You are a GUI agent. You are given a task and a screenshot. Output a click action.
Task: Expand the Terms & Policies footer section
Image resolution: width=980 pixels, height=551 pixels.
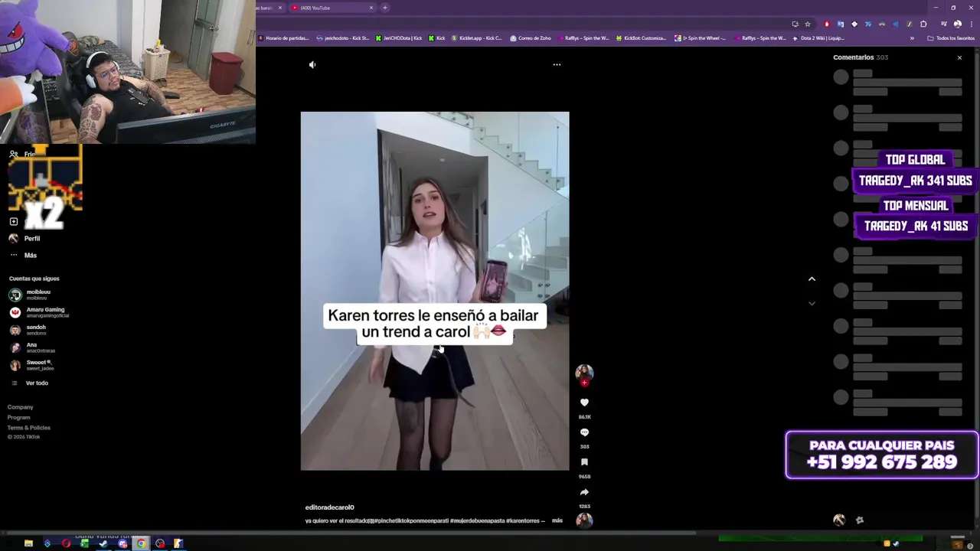[x=29, y=427]
